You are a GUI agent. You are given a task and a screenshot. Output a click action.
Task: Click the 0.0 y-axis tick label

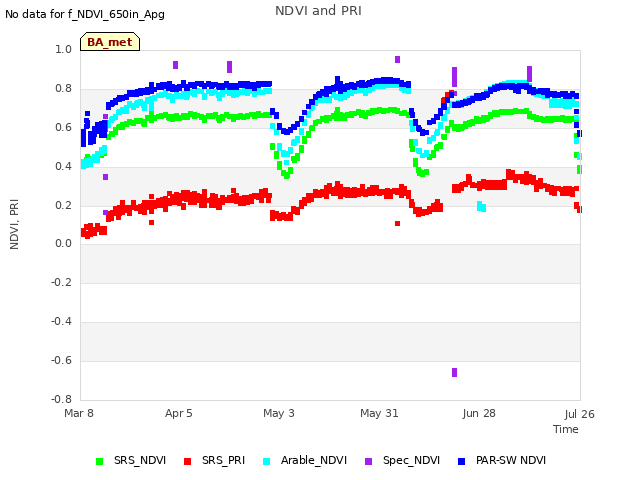63,244
